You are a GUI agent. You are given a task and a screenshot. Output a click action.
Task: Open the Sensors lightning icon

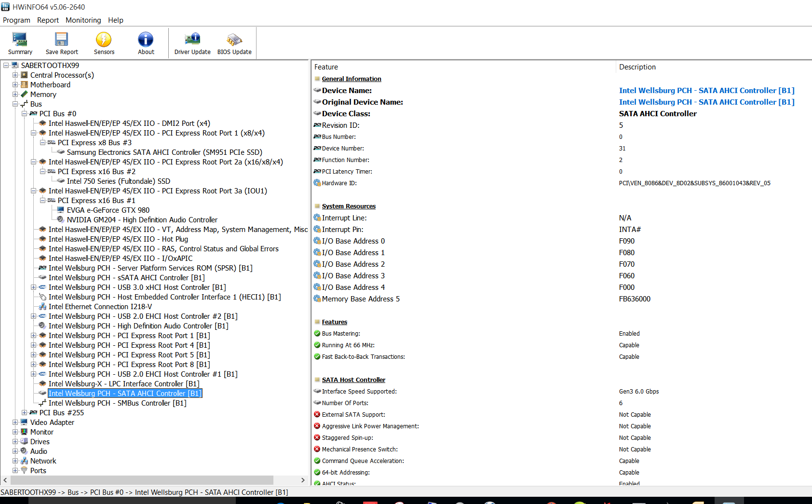click(104, 40)
